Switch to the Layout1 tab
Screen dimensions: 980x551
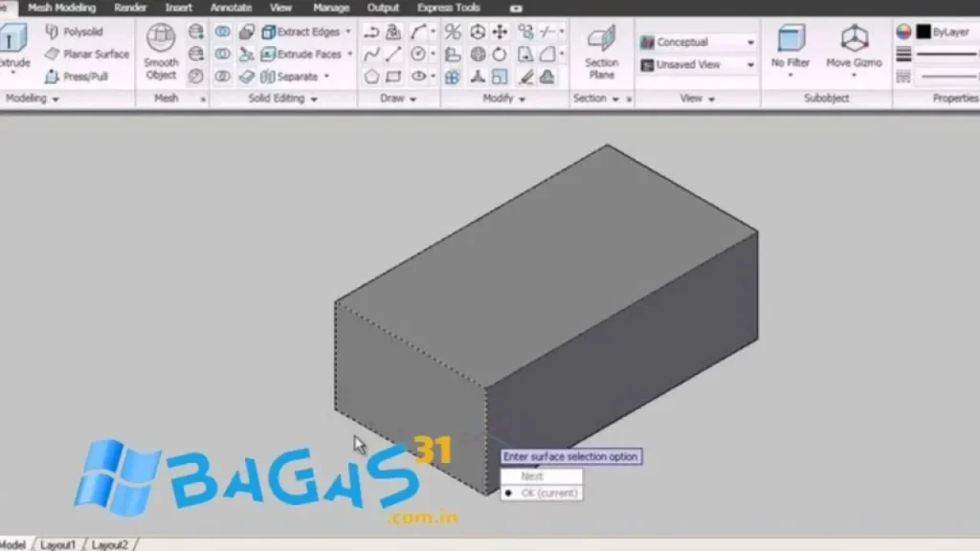coord(57,544)
